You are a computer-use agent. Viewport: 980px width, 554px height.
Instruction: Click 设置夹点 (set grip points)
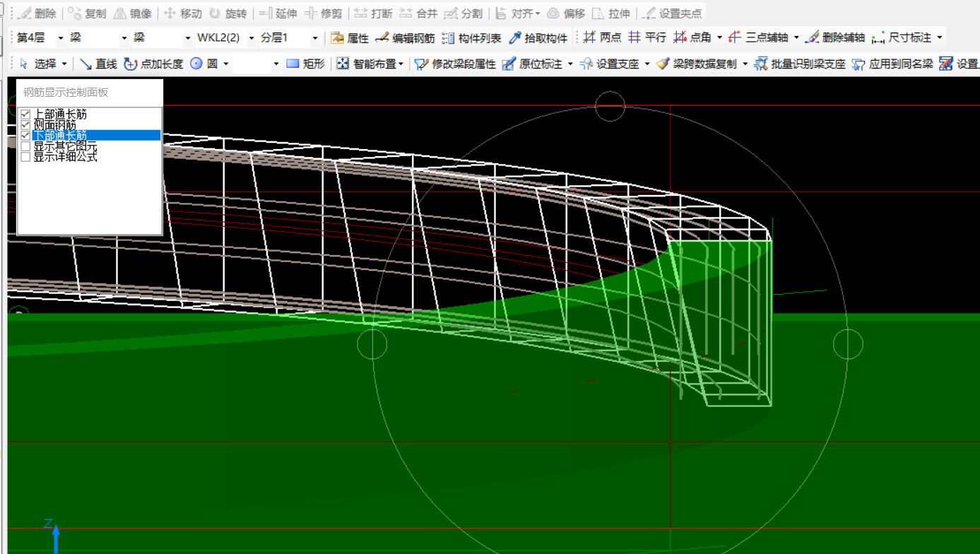pos(673,13)
